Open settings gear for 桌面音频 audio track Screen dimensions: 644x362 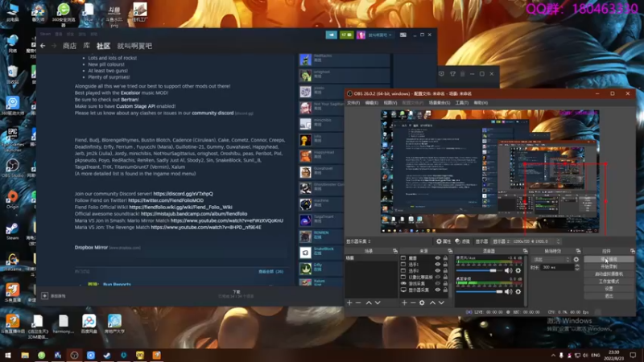point(518,291)
